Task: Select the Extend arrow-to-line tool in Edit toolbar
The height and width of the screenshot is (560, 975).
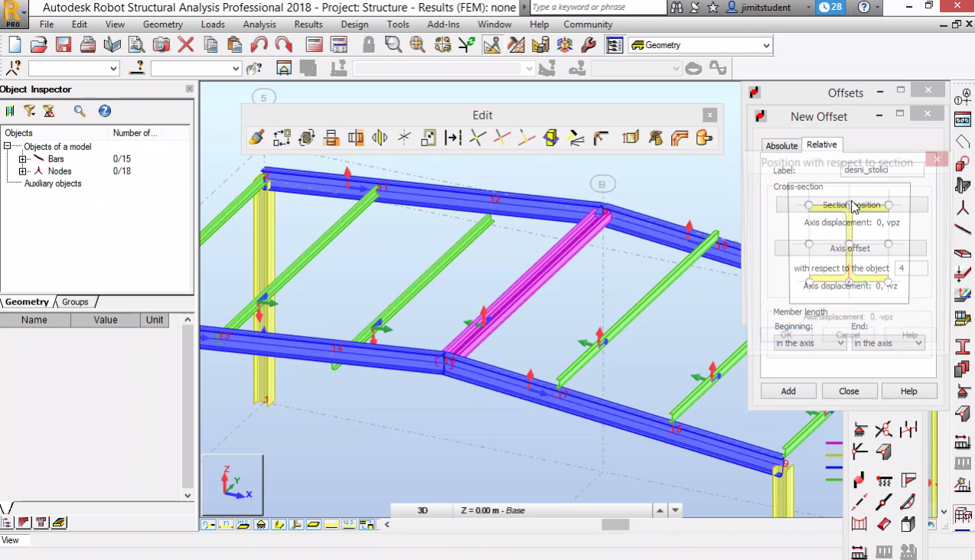Action: (x=453, y=138)
